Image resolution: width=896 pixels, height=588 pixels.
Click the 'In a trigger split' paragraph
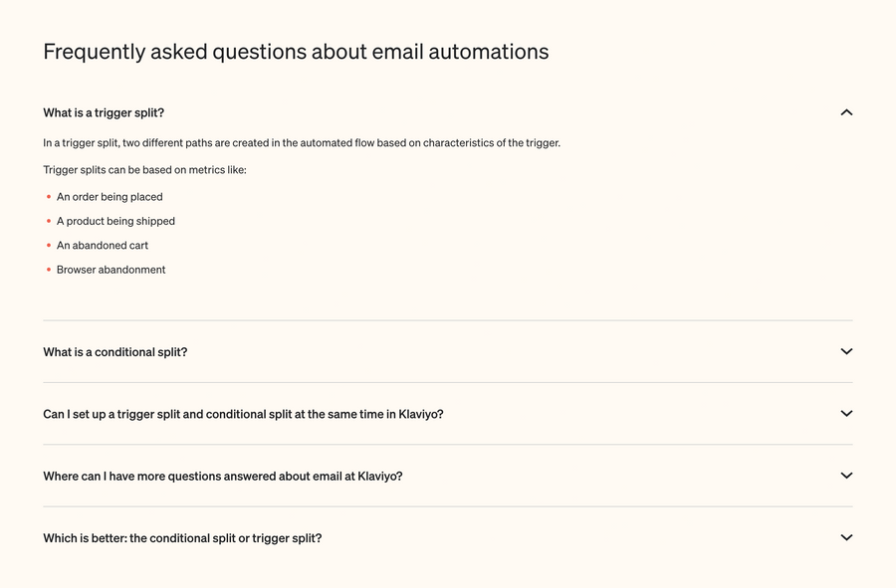[x=302, y=143]
